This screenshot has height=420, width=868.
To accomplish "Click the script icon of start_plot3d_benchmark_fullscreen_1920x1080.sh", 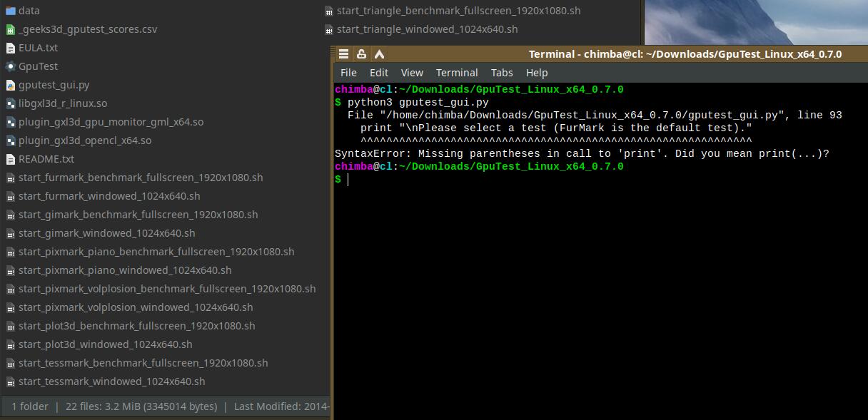I will (x=10, y=326).
